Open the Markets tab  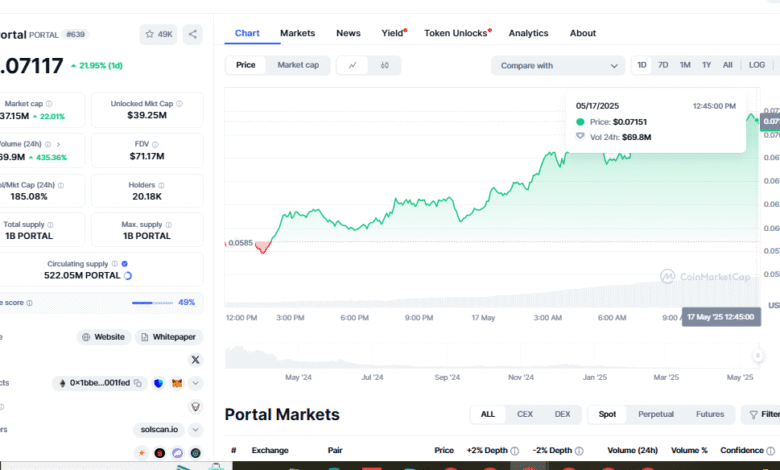297,33
